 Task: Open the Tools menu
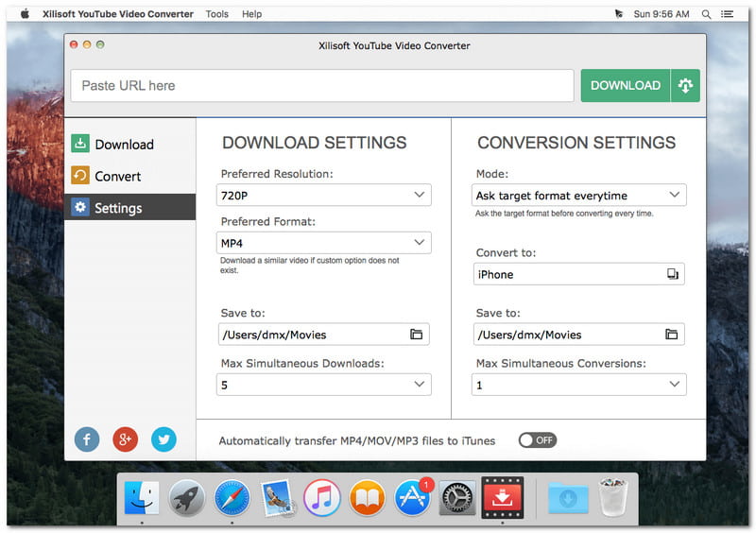(217, 14)
